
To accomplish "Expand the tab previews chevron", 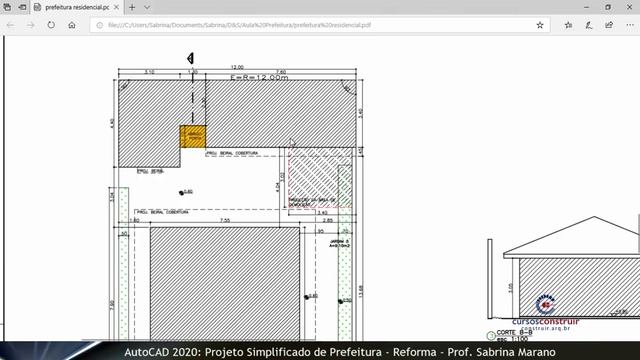I will coord(147,7).
